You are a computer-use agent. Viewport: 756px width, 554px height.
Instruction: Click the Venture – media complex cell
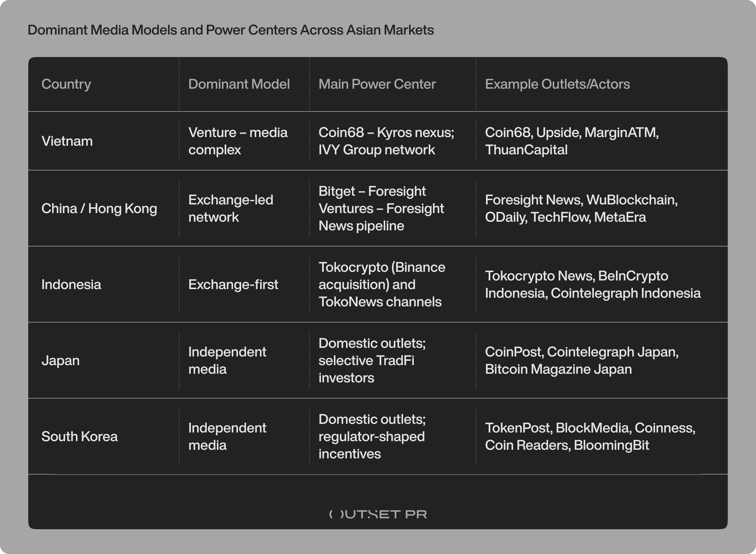(238, 141)
